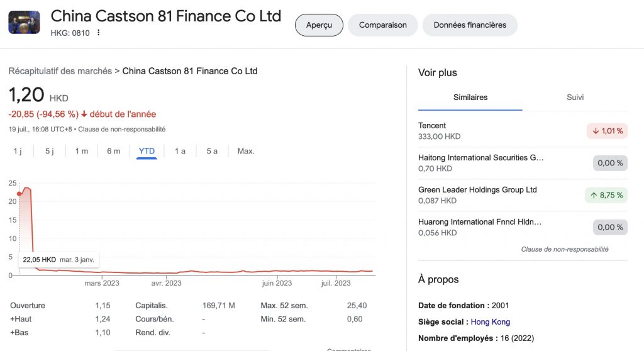Open the Hong Kong headquarters link
This screenshot has height=351, width=644.
click(490, 322)
